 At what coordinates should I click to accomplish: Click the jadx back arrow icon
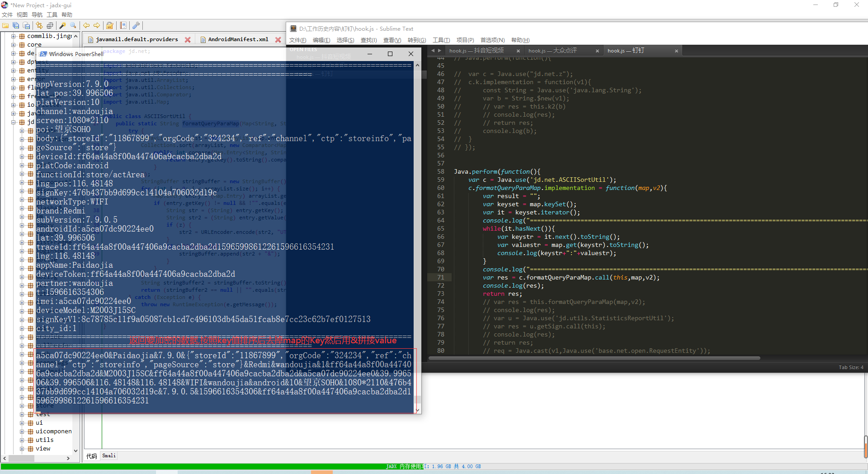86,26
